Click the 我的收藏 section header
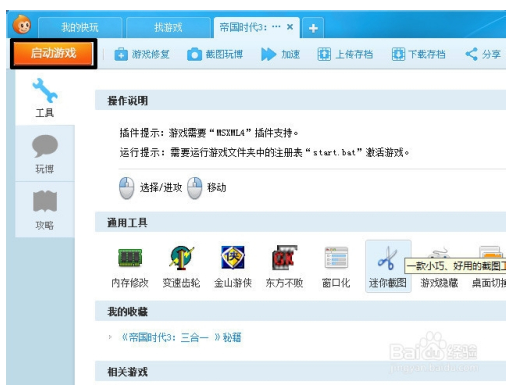Image resolution: width=512 pixels, height=385 pixels. 300,311
